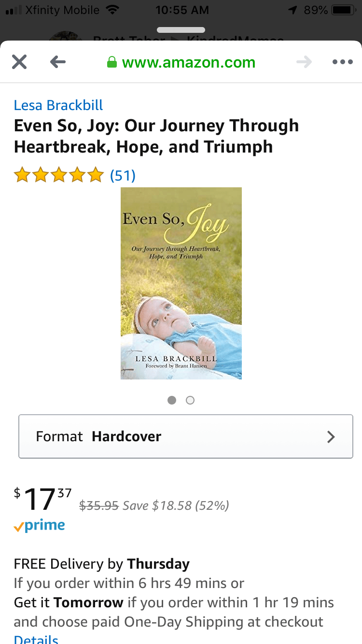Tap the www.amazon.com address text
362x644 pixels.
pyautogui.click(x=188, y=62)
